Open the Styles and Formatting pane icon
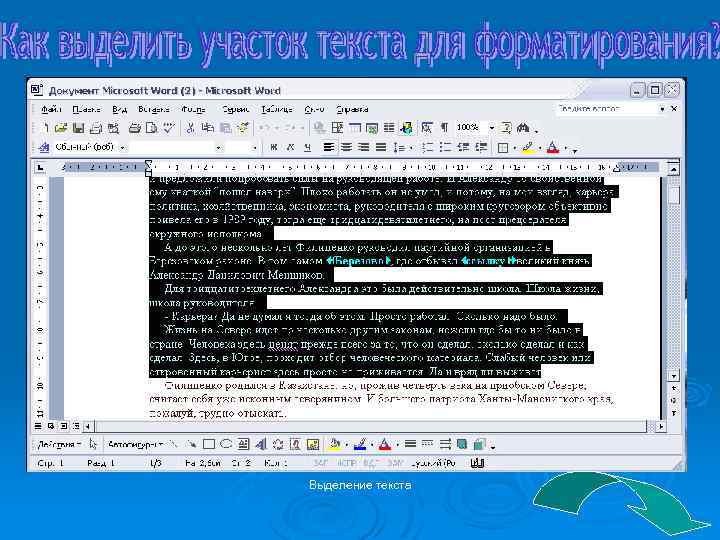 click(x=44, y=147)
